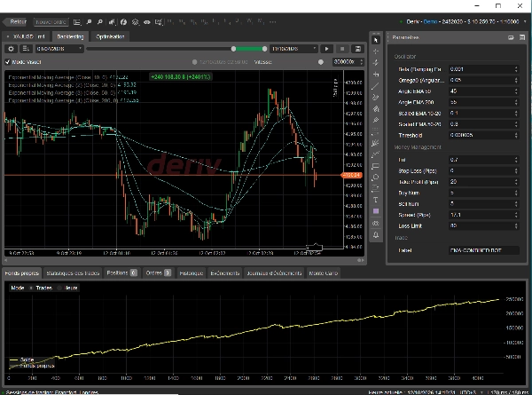Select the zigzag polyline drawing tool
The image size is (532, 395).
376,154
